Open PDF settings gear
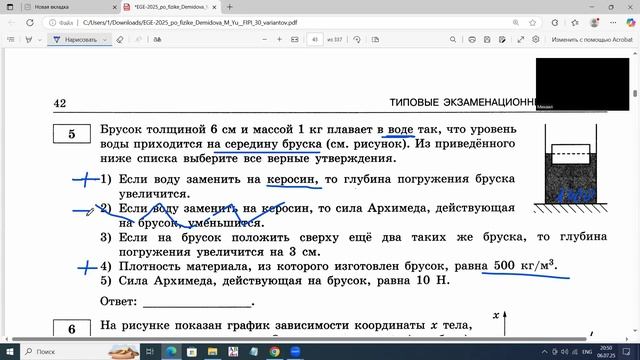This screenshot has height=360, width=640. 536,40
